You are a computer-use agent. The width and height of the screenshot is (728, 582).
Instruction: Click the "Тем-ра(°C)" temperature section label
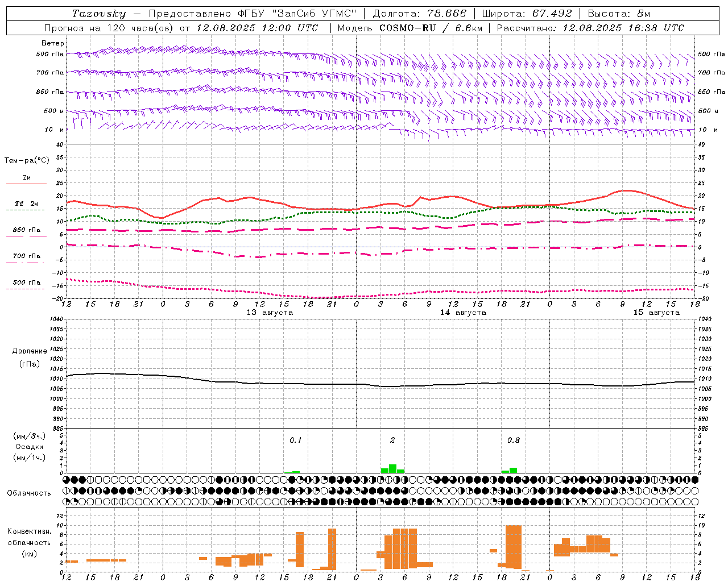(27, 160)
